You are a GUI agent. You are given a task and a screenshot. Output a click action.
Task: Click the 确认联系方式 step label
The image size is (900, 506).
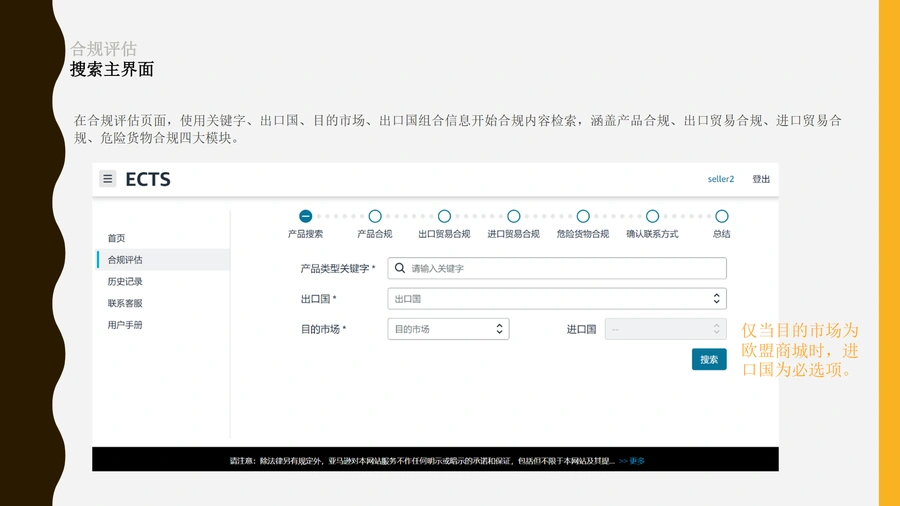652,234
